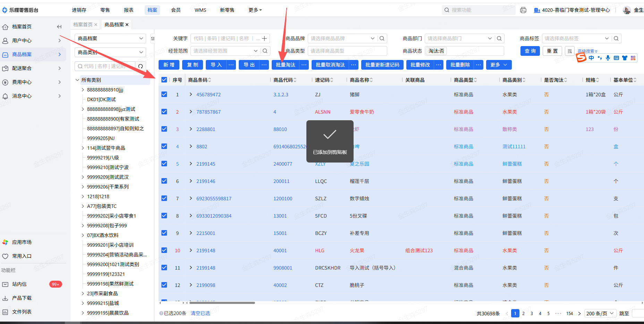Image resolution: width=644 pixels, height=324 pixels.
Task: Close the 商品档案 tab with its X
Action: [127, 25]
